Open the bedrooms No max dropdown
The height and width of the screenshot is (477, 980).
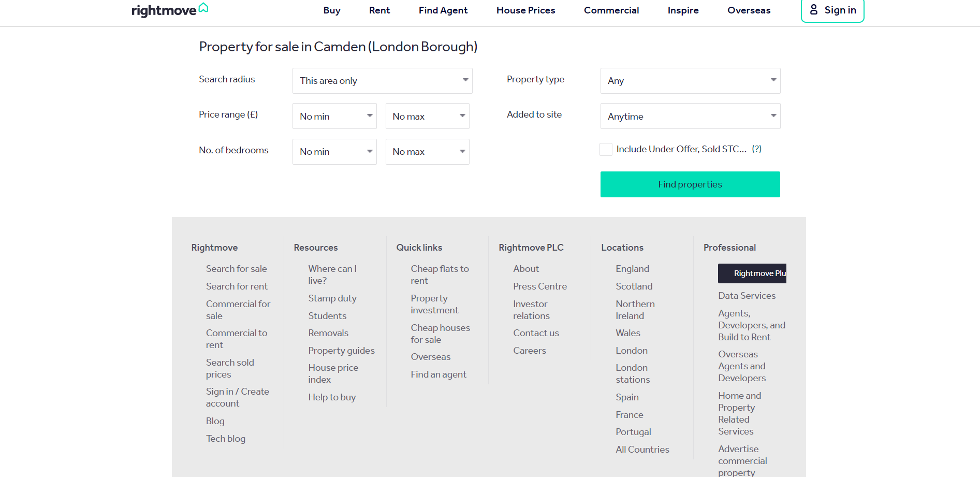pos(428,152)
